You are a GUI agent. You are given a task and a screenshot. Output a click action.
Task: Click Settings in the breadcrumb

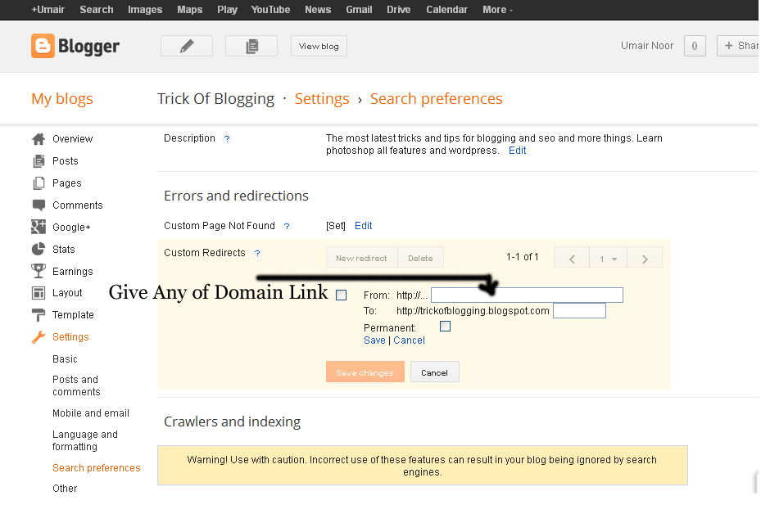point(322,99)
